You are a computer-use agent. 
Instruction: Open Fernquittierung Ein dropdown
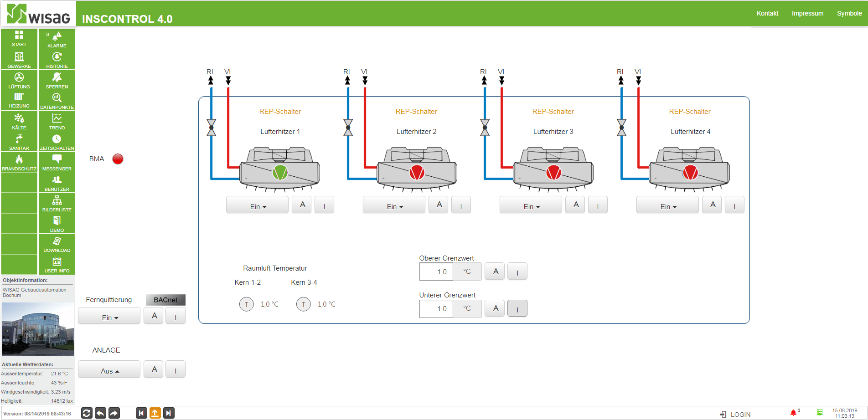click(x=109, y=316)
